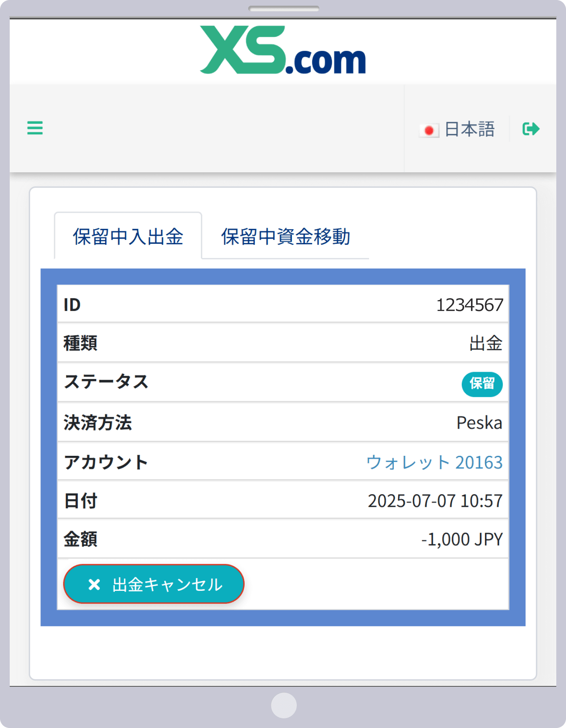The width and height of the screenshot is (566, 728).
Task: Click the date 2025-07-07 10:57
Action: click(435, 501)
